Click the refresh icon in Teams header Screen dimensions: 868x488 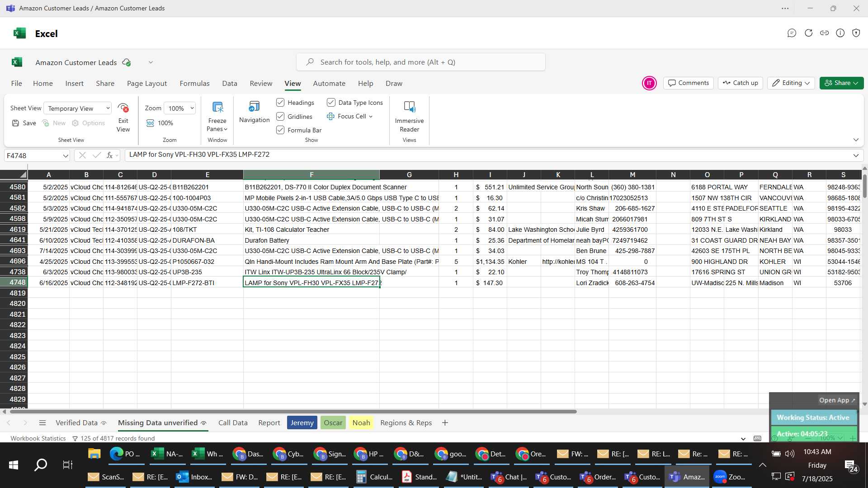coord(808,33)
